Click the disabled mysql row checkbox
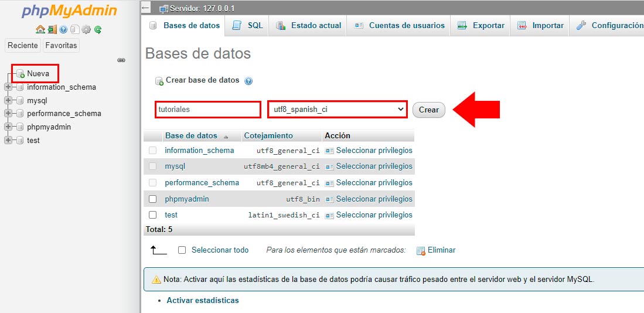This screenshot has height=313, width=644. tap(153, 166)
